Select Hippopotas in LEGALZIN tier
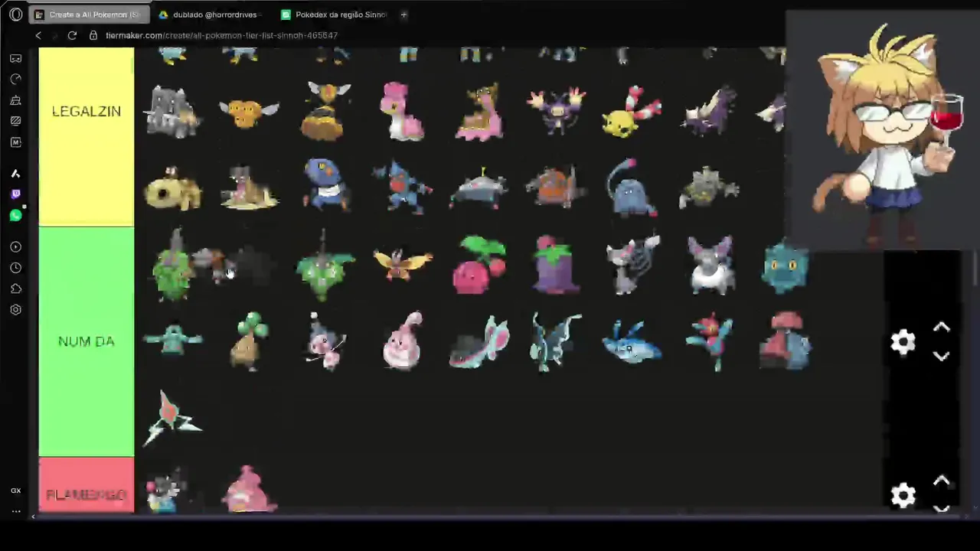Viewport: 980px width, 551px height. pos(173,189)
